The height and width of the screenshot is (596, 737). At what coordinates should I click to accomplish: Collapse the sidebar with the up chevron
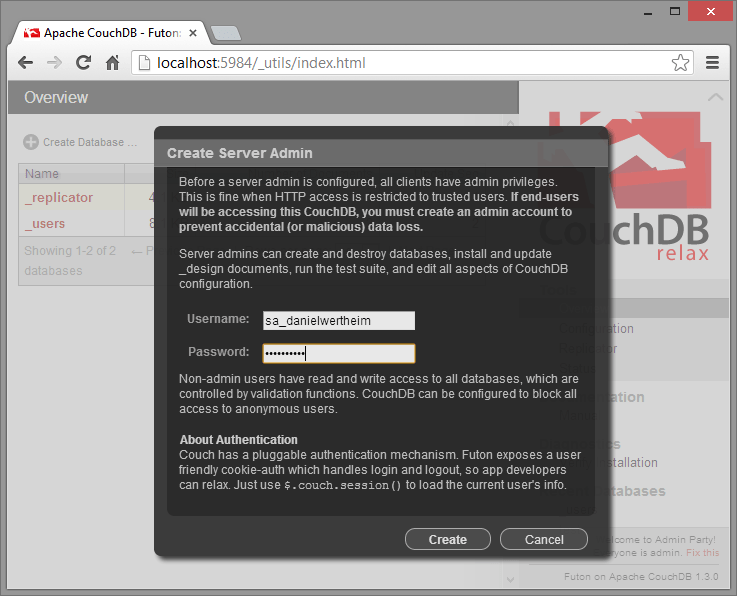[x=715, y=97]
